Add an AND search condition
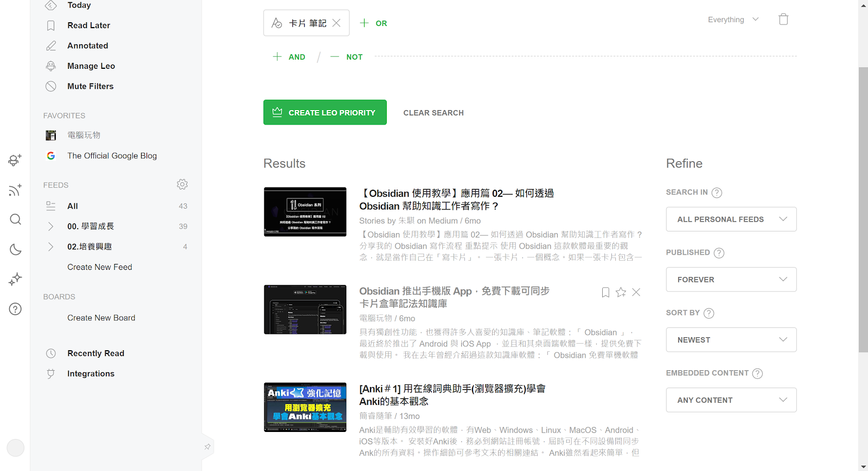The image size is (868, 471). click(x=289, y=56)
